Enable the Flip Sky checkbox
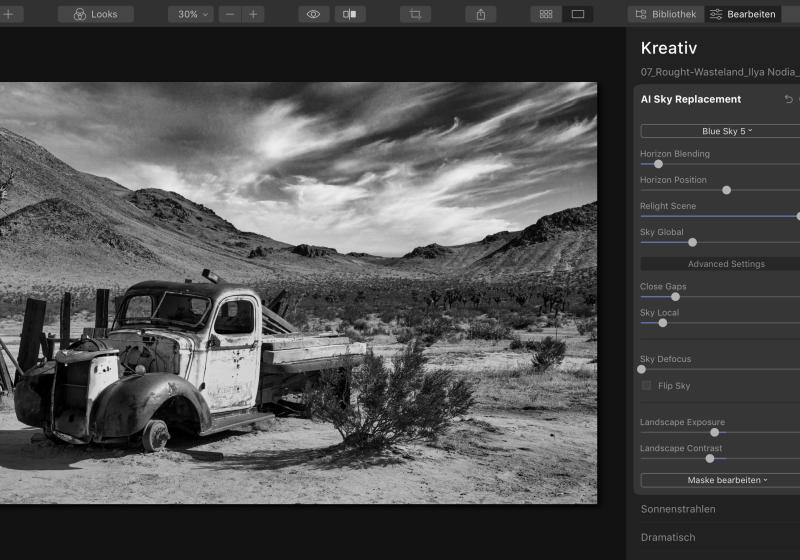Screen dimensions: 800x560 647,385
